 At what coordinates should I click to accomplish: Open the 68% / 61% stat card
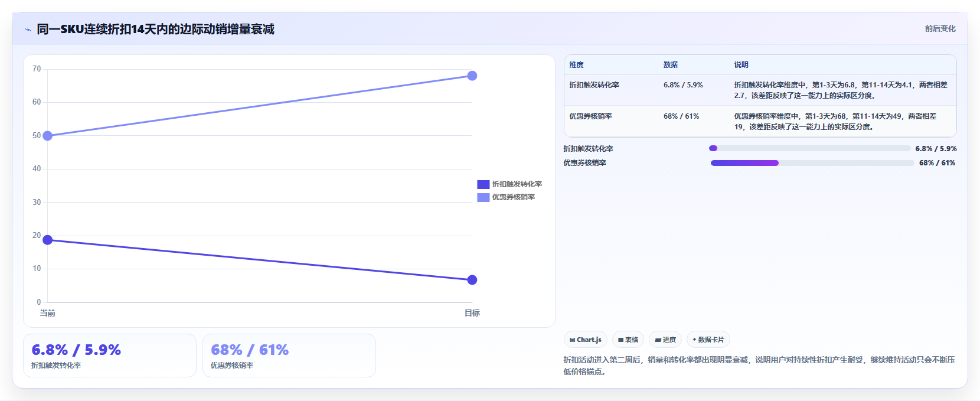[x=289, y=356]
